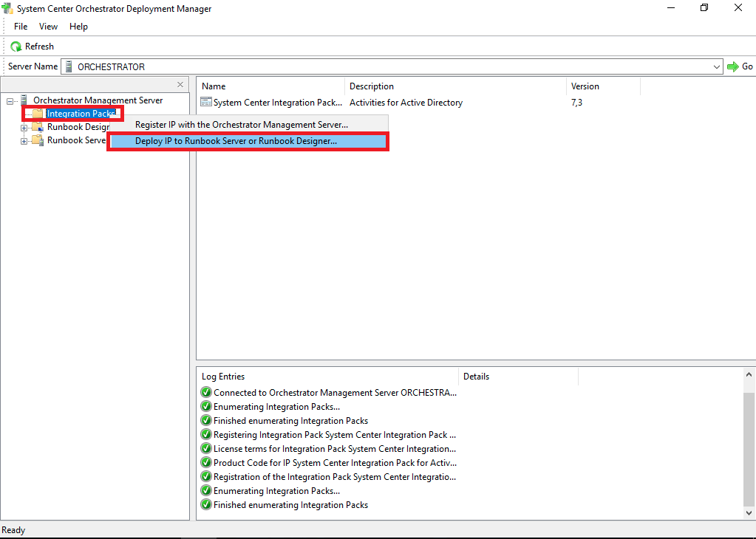
Task: Click the System Center Integration Pack row icon
Action: [x=206, y=103]
